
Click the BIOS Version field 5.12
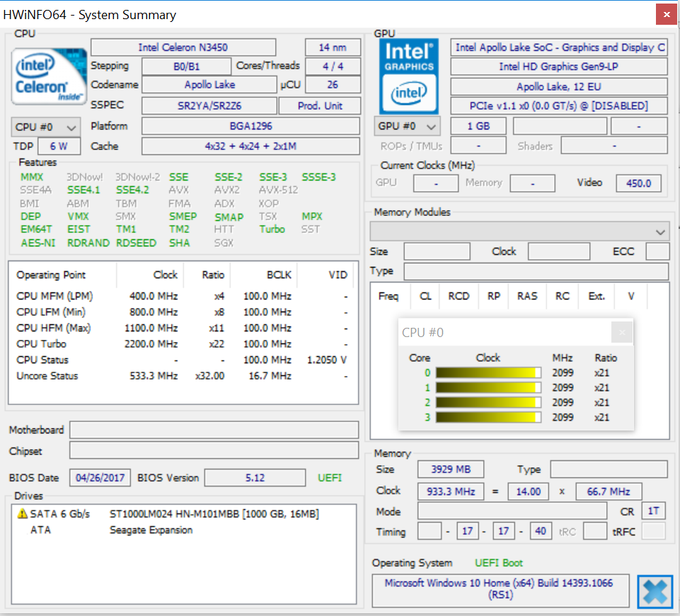point(255,478)
